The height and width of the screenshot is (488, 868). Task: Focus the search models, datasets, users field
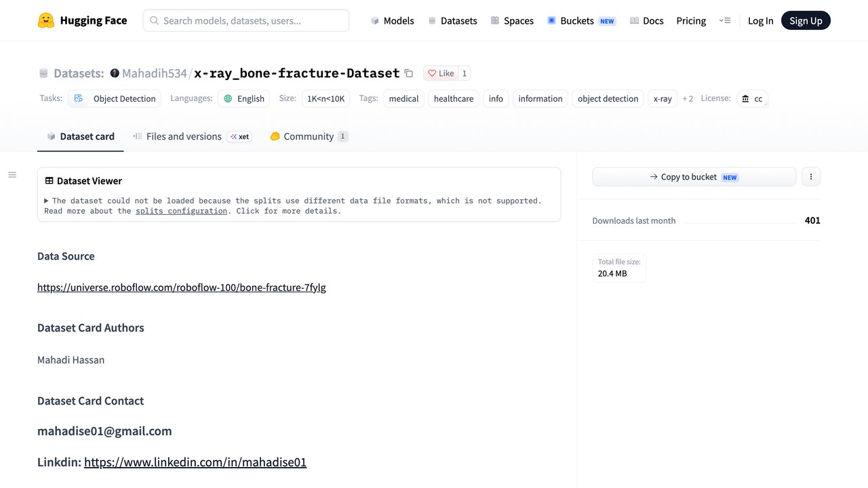pyautogui.click(x=246, y=21)
